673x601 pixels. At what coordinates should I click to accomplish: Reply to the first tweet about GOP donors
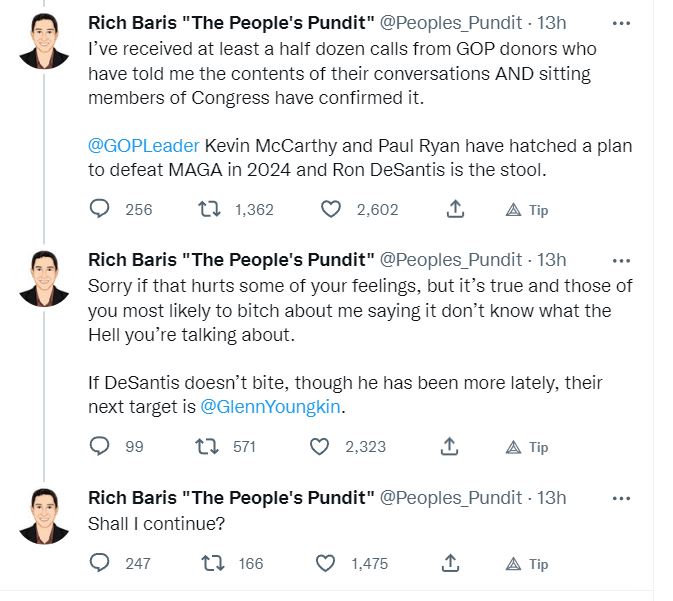(100, 209)
